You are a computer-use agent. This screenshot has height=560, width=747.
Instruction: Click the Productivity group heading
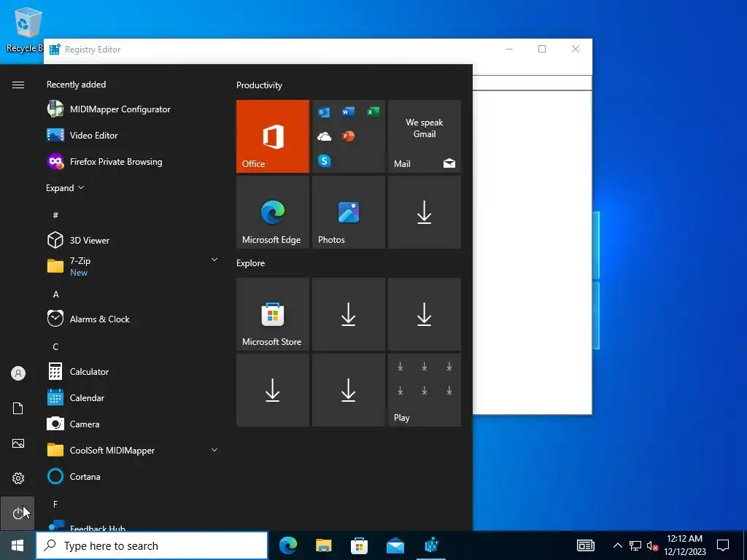point(259,85)
